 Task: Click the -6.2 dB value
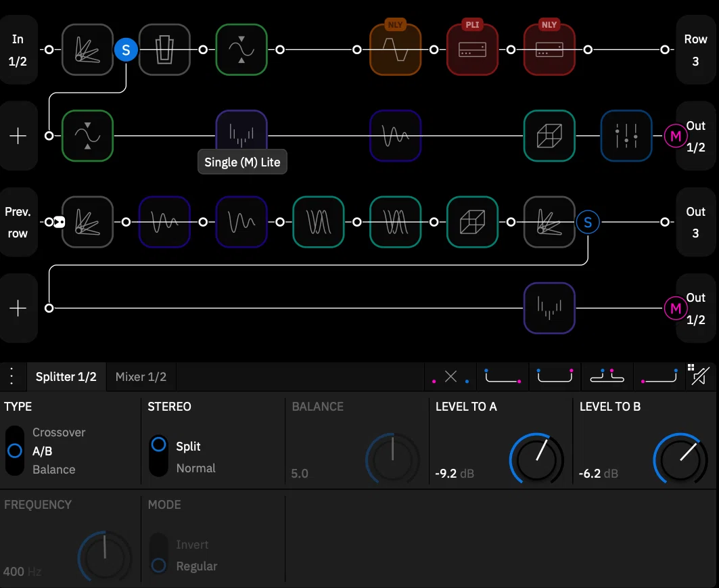(x=599, y=474)
